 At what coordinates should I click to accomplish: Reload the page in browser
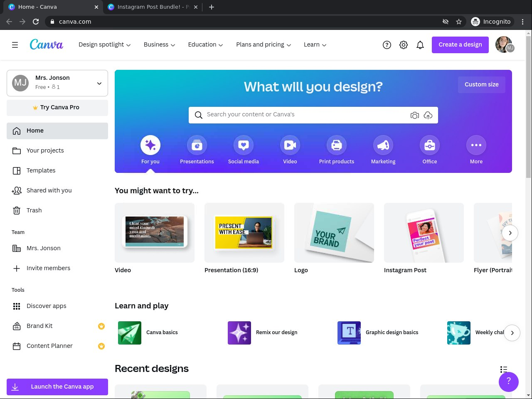point(36,22)
